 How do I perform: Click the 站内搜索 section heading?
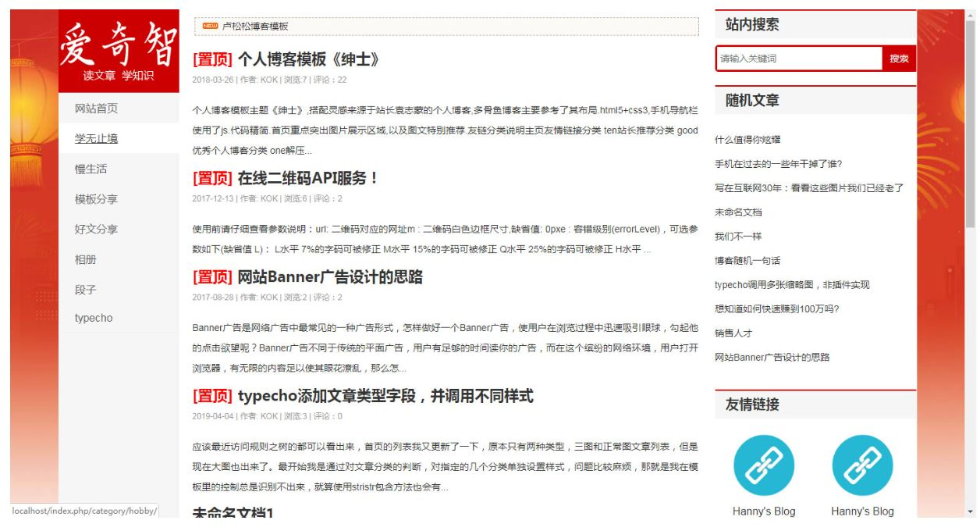tap(752, 25)
